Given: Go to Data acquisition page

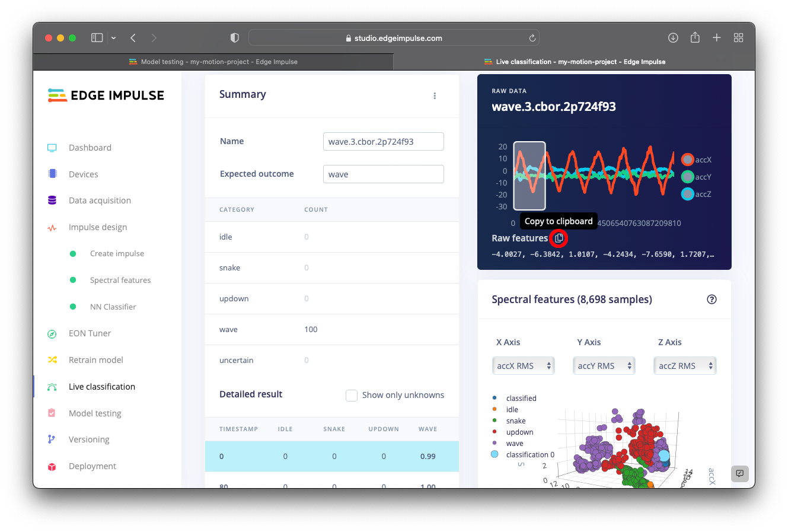Looking at the screenshot, I should pyautogui.click(x=100, y=200).
